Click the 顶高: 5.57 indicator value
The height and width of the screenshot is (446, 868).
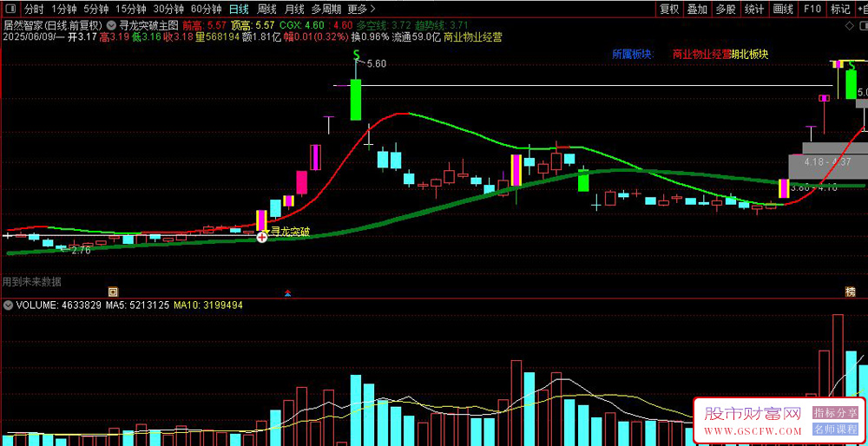tap(253, 25)
